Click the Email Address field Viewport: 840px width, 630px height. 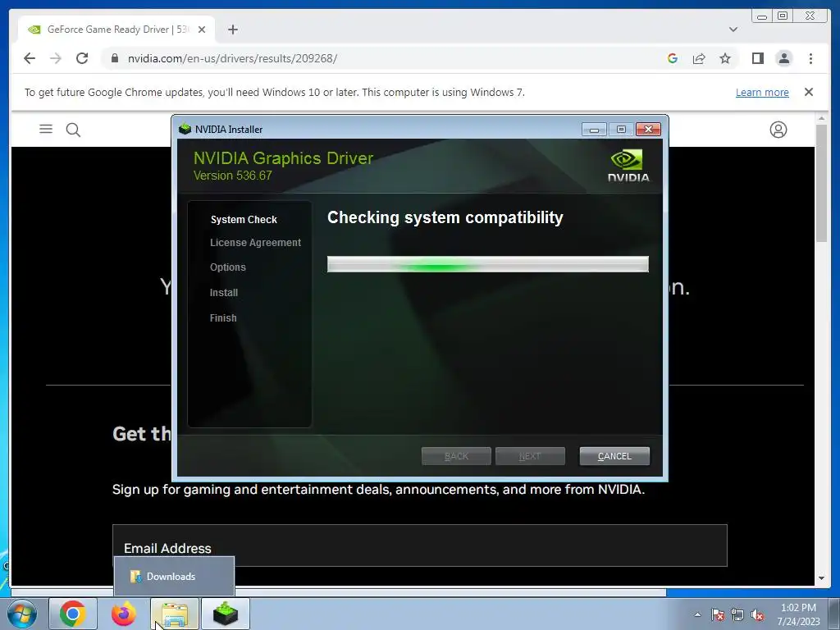click(420, 546)
